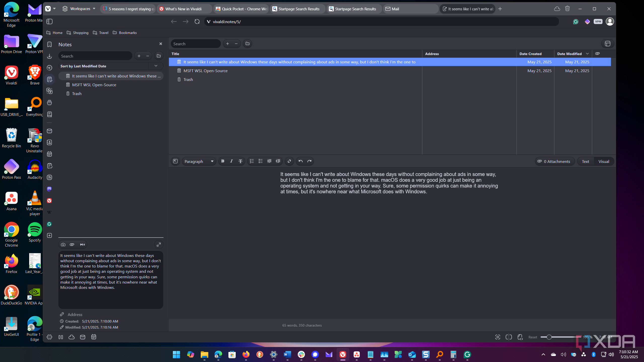This screenshot has height=362, width=644.
Task: Open the Mastodon web panel
Action: click(49, 189)
